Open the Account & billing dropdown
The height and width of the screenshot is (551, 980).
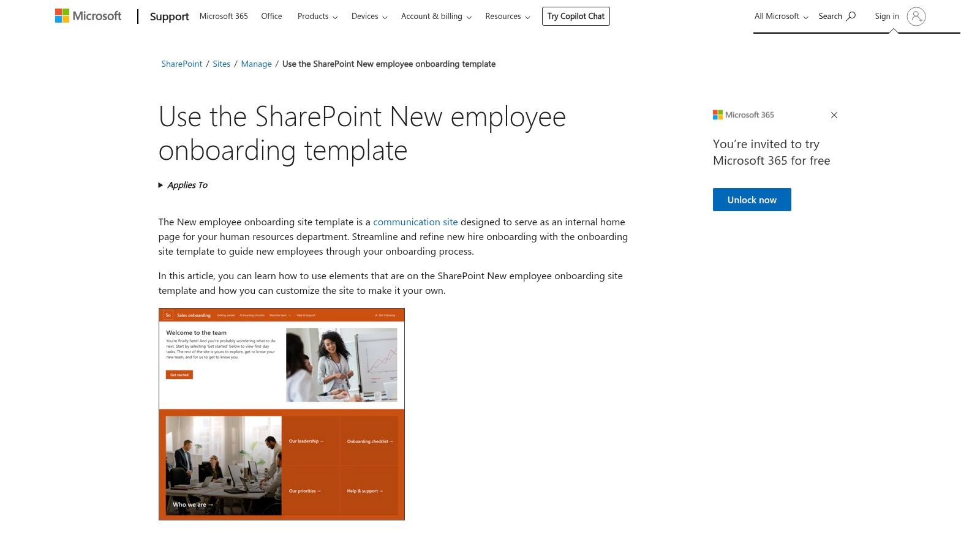click(436, 17)
